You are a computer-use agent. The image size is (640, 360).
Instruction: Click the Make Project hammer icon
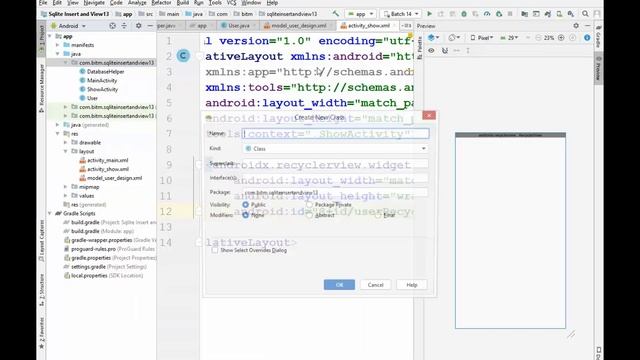click(336, 14)
